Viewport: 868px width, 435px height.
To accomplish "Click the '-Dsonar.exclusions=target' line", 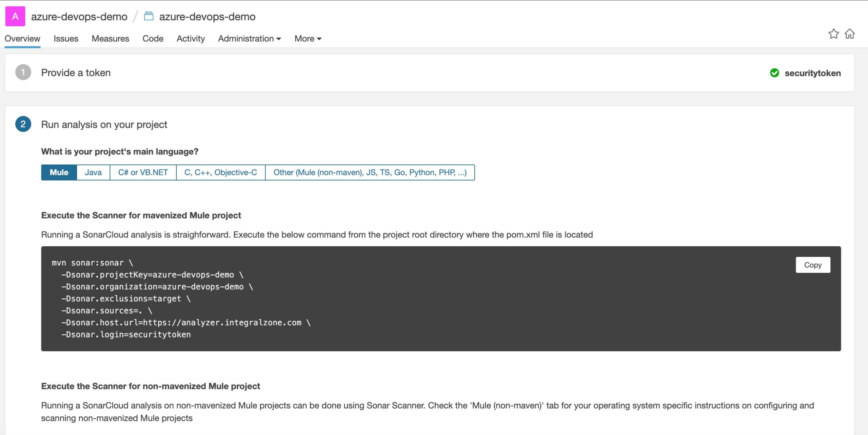I will (126, 299).
